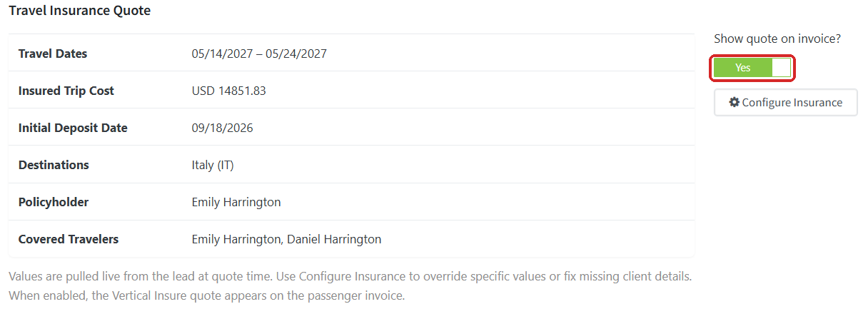
Task: Select the Italy (IT) destination value
Action: [x=213, y=165]
